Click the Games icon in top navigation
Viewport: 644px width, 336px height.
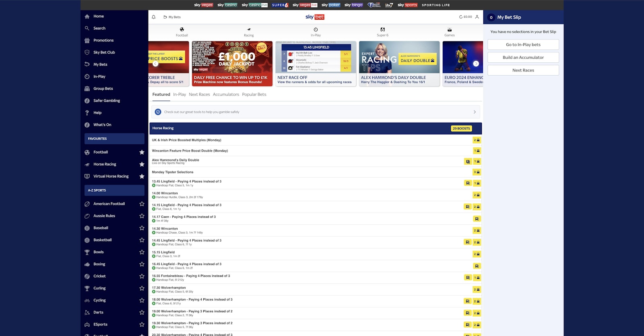click(x=450, y=29)
